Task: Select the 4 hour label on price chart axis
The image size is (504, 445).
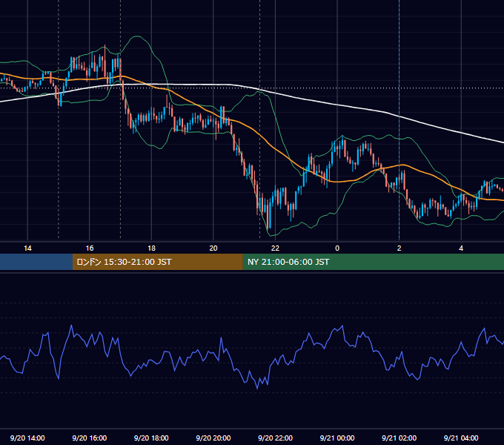Action: point(461,248)
